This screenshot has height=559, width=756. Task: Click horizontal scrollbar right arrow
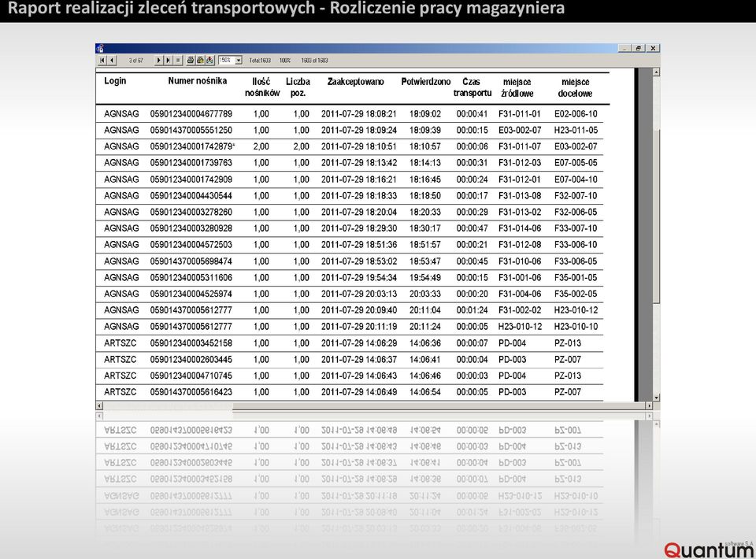(x=649, y=405)
